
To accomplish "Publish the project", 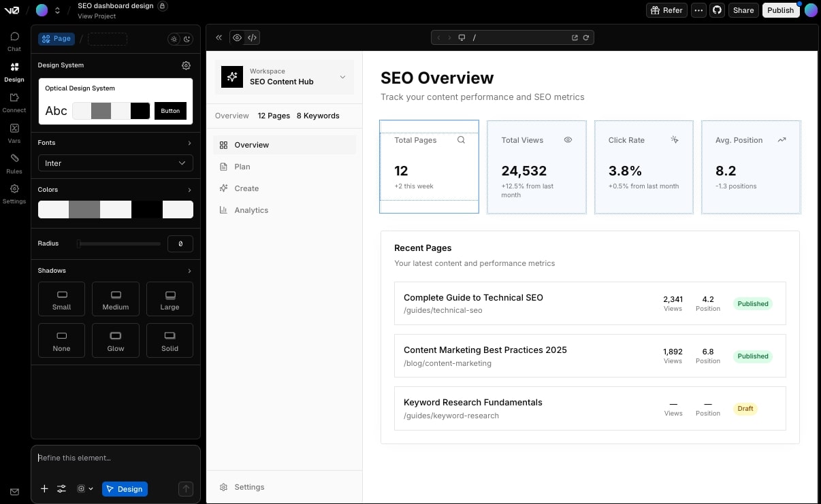I will click(780, 10).
